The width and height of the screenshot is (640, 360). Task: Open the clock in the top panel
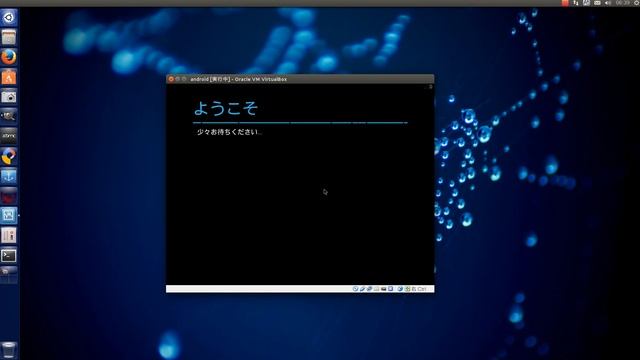tap(622, 3)
